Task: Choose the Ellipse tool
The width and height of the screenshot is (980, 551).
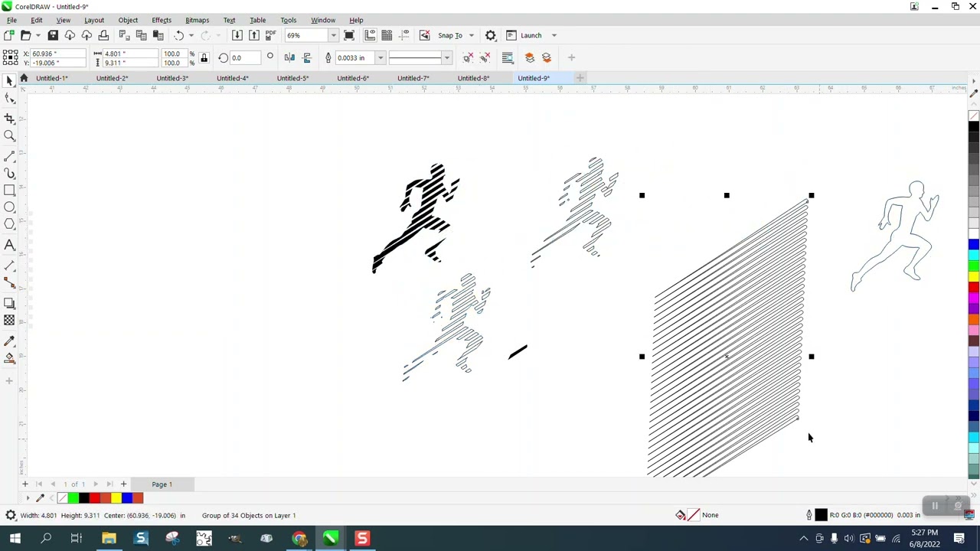Action: [x=10, y=207]
